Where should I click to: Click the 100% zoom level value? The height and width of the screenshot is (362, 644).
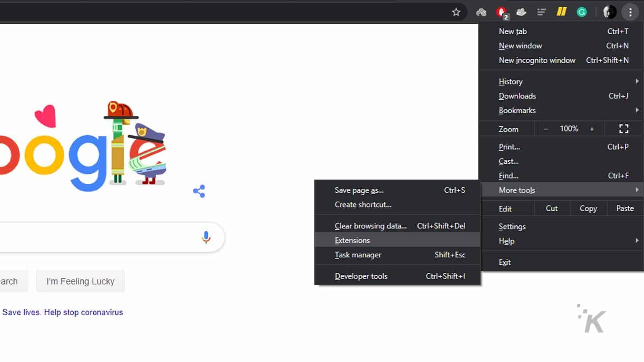pos(569,129)
